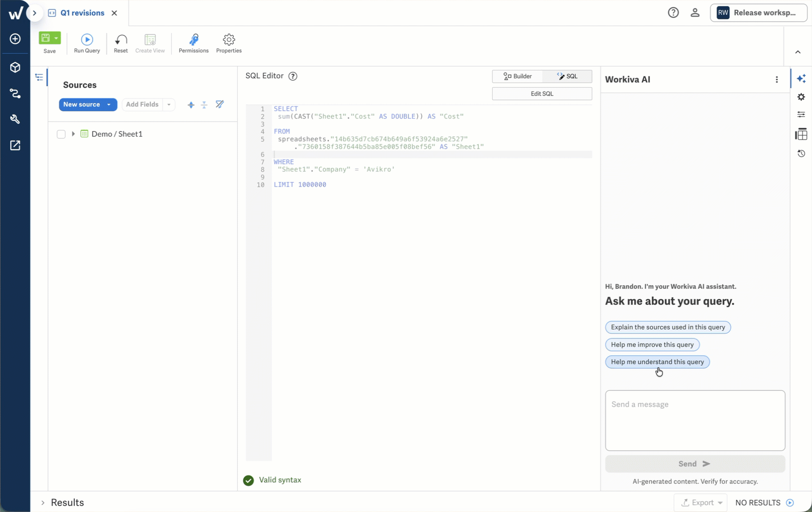The width and height of the screenshot is (812, 512).
Task: Open the Workiva AI more options menu
Action: click(x=777, y=80)
